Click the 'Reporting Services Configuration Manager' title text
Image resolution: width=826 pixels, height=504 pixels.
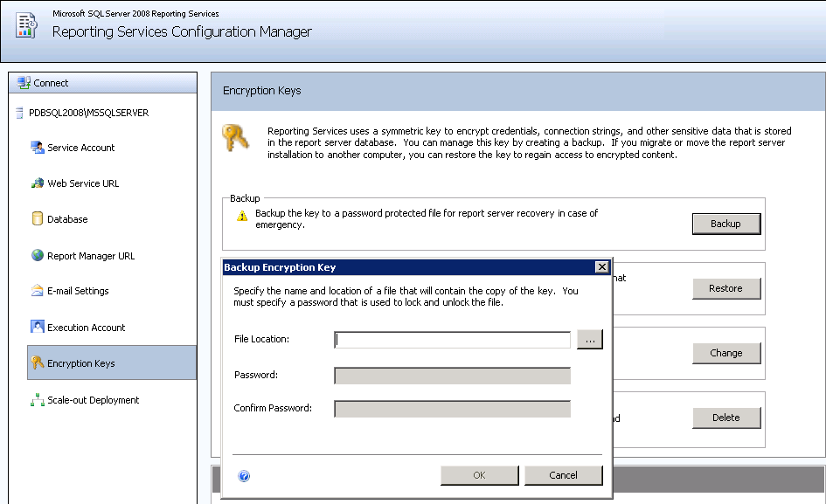pyautogui.click(x=182, y=31)
